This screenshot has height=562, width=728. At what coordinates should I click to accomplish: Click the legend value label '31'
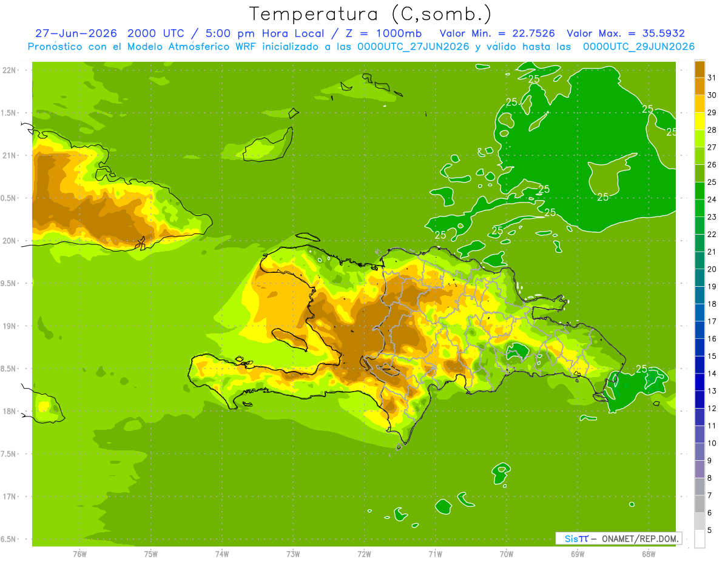point(712,78)
